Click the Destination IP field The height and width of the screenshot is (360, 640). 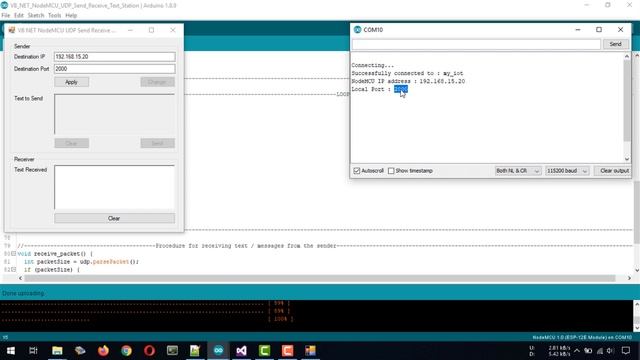(115, 57)
